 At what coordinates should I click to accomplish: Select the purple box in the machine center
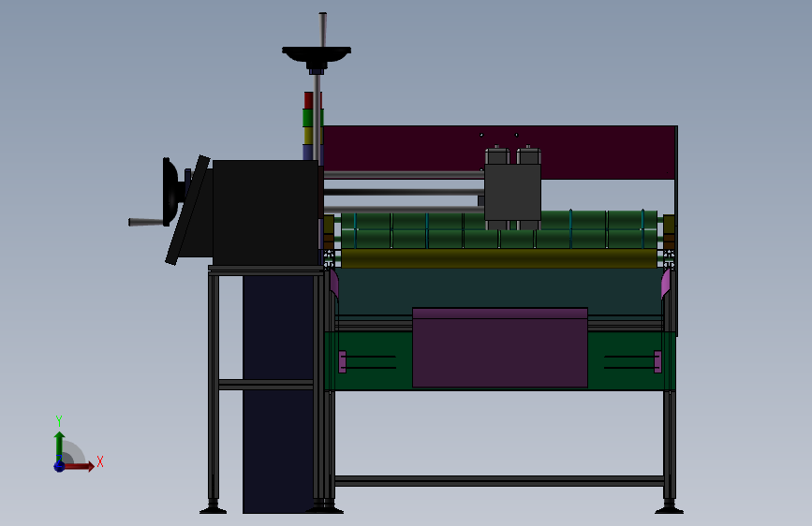500,347
